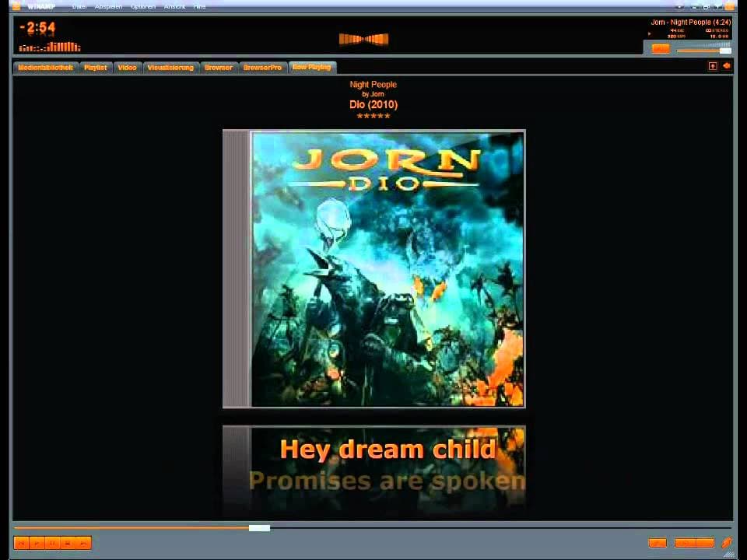This screenshot has height=560, width=747.
Task: Pause playback using the pause button
Action: [52, 543]
